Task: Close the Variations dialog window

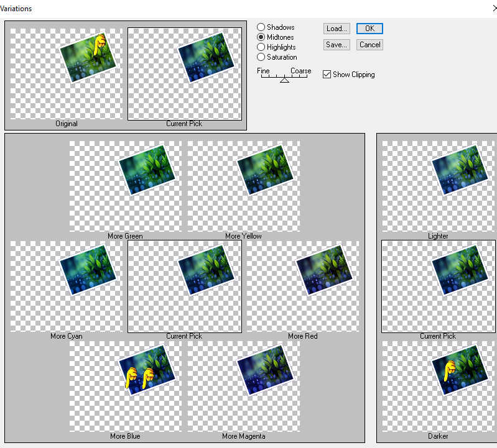Action: pyautogui.click(x=495, y=8)
